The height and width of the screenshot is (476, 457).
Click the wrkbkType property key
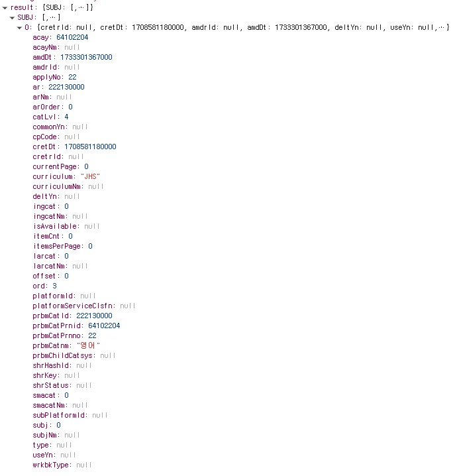click(52, 465)
